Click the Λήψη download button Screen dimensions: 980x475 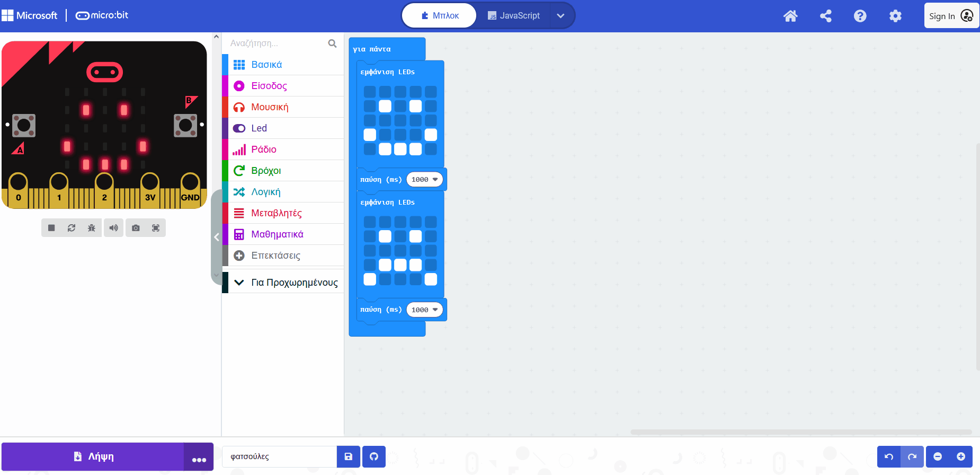tap(93, 456)
